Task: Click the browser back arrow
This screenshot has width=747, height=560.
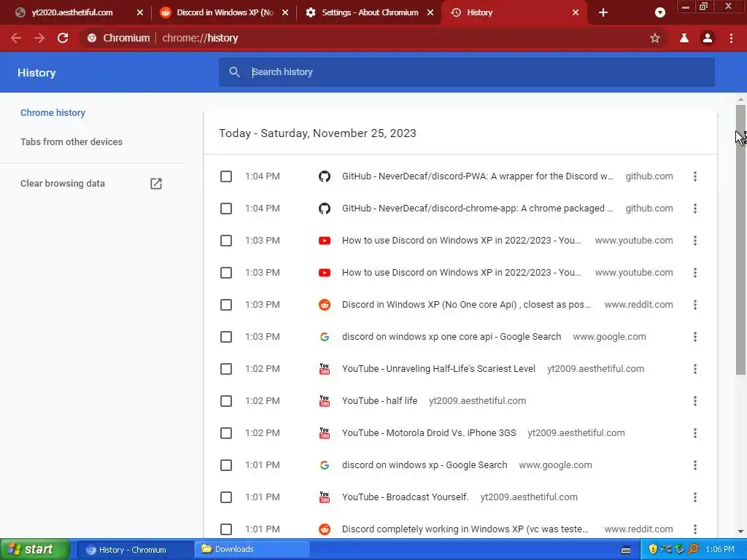Action: (16, 38)
